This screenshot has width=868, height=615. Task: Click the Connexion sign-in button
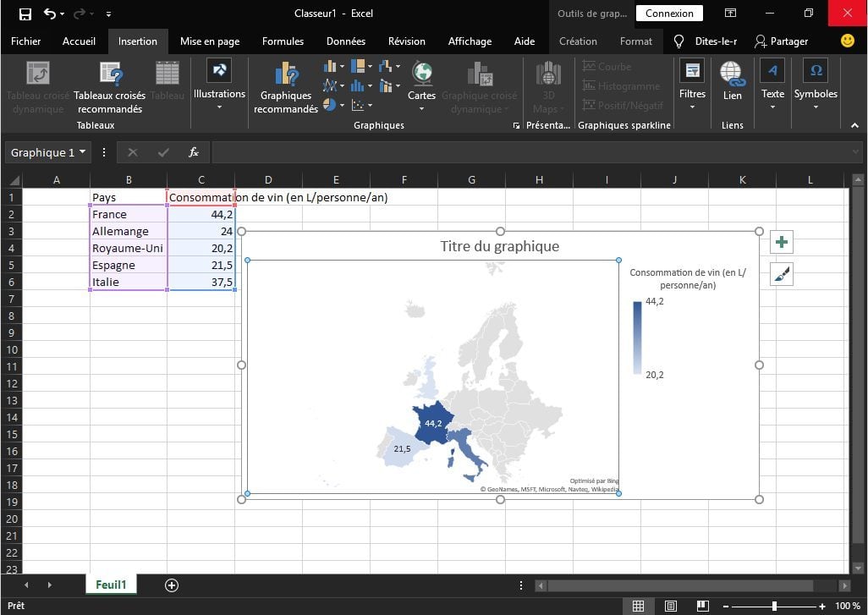669,14
